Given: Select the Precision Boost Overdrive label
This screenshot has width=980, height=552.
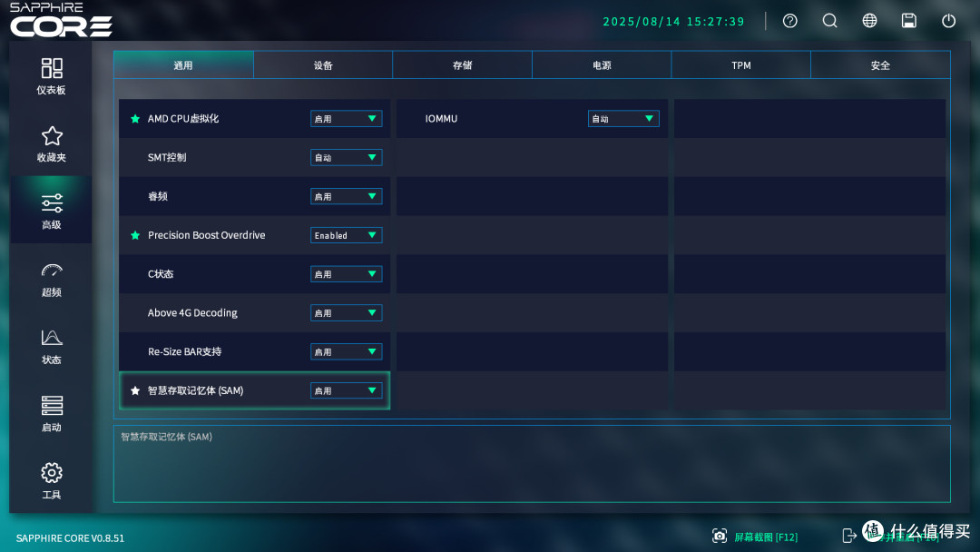Looking at the screenshot, I should [206, 235].
